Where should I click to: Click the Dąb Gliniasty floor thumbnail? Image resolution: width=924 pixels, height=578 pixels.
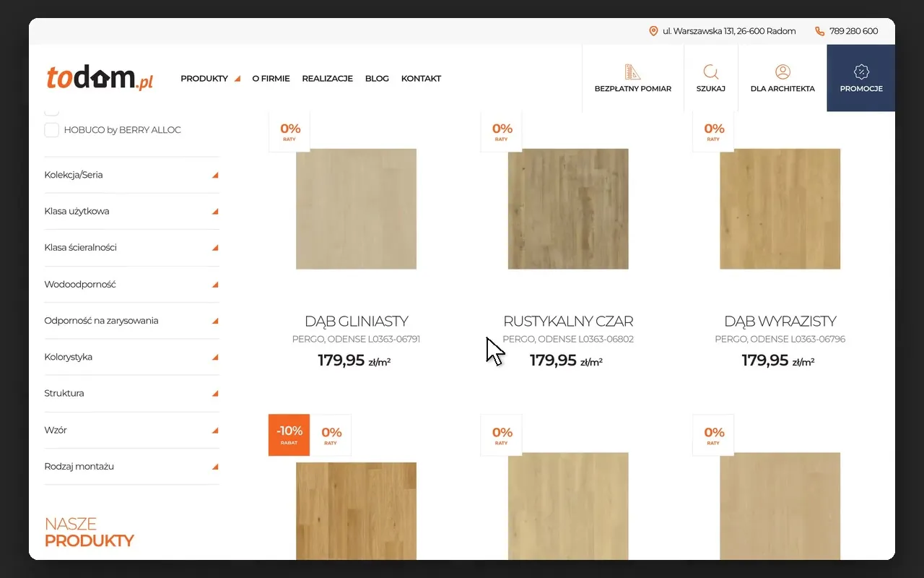click(x=357, y=209)
